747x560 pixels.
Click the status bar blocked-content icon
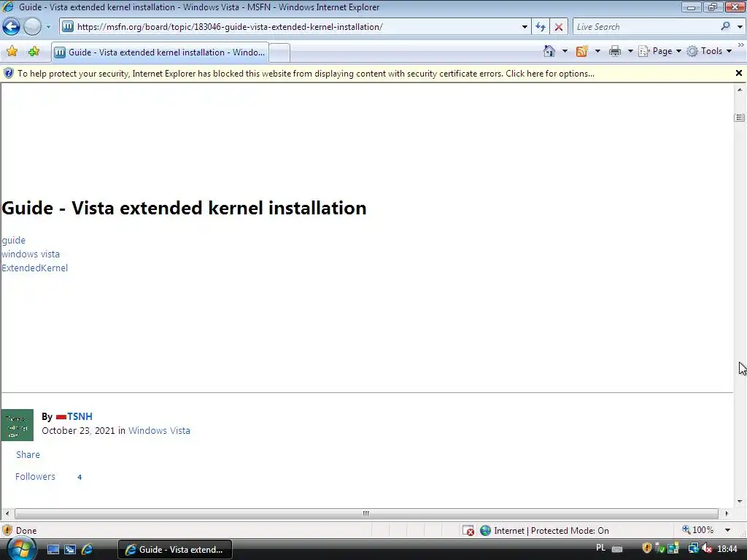(468, 531)
